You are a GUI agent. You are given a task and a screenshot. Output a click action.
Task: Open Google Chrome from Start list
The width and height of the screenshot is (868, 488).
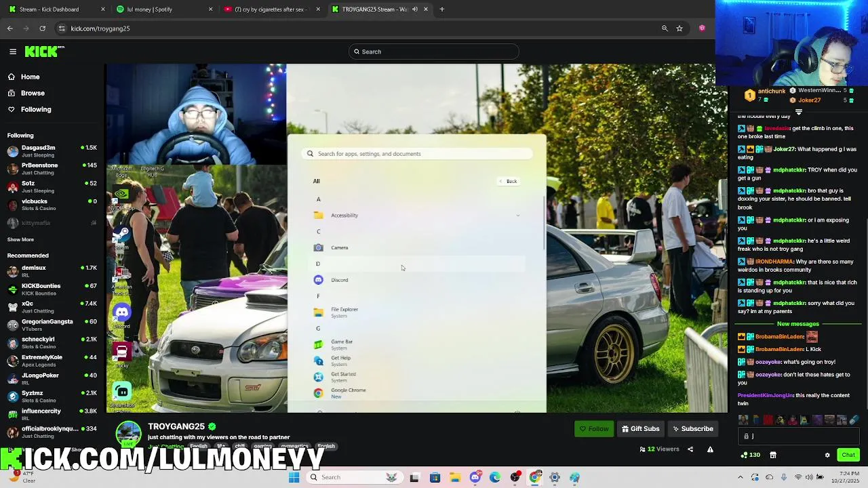pyautogui.click(x=417, y=393)
